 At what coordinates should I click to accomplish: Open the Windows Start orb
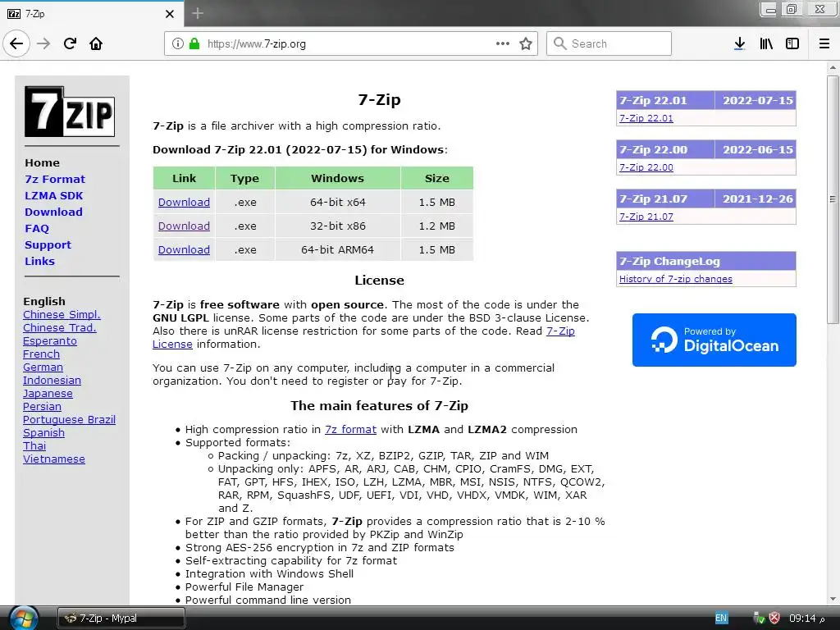point(24,618)
